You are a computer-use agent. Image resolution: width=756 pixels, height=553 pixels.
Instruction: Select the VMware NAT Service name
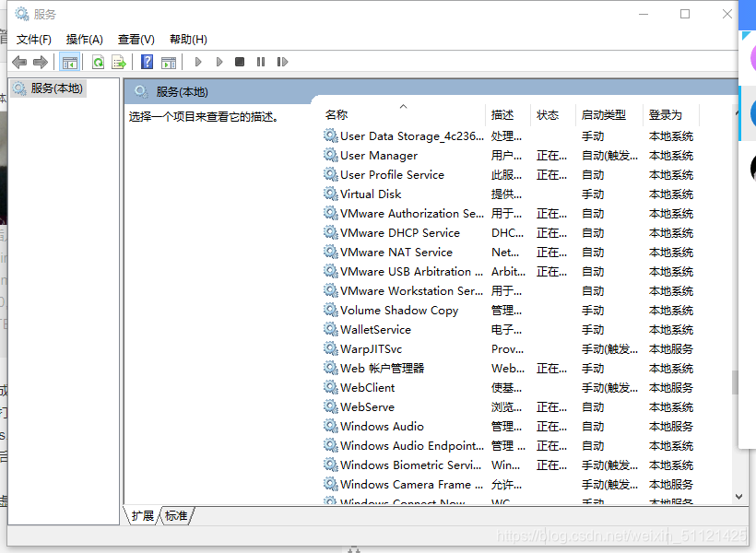pyautogui.click(x=396, y=253)
